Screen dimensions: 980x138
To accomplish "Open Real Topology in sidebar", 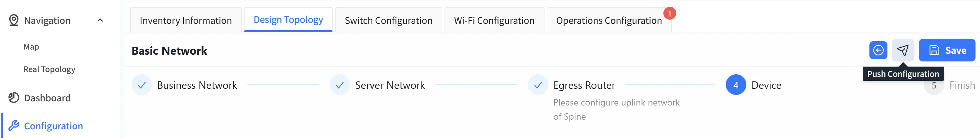I will point(49,69).
